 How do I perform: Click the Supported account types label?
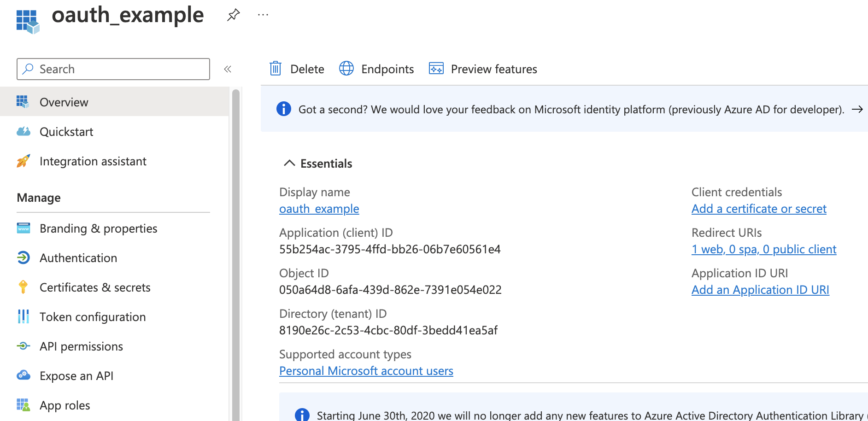click(345, 354)
